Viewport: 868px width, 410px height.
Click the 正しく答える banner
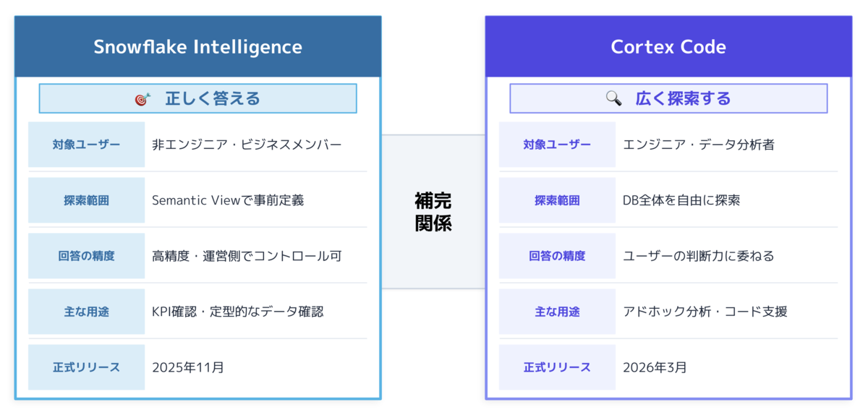[x=197, y=98]
